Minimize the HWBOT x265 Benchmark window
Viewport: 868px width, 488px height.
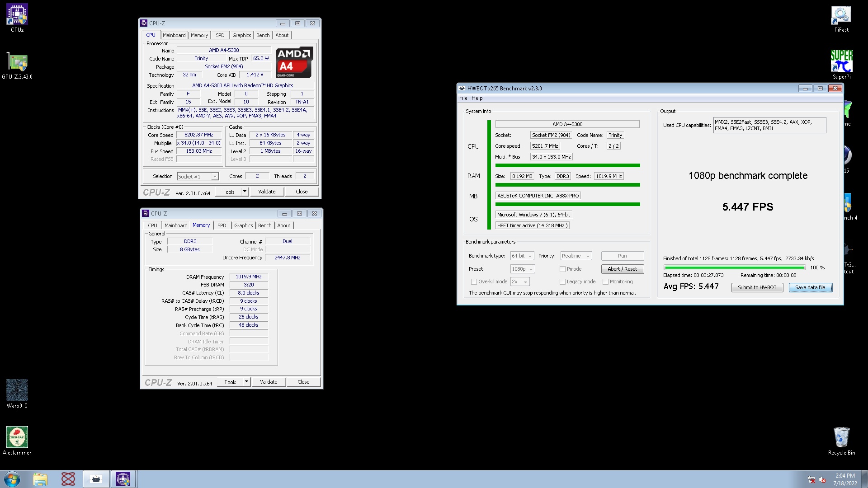[805, 88]
